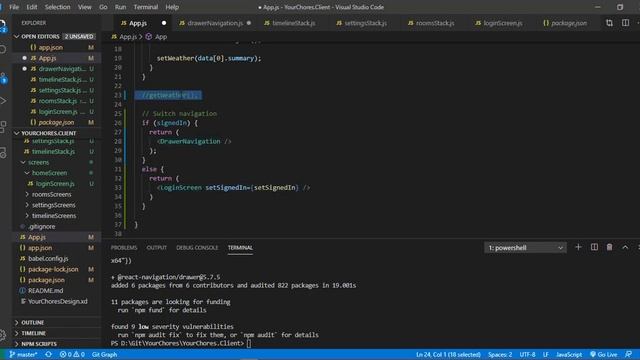Open the View menu
Screen dimensions: 640x360
[84, 7]
